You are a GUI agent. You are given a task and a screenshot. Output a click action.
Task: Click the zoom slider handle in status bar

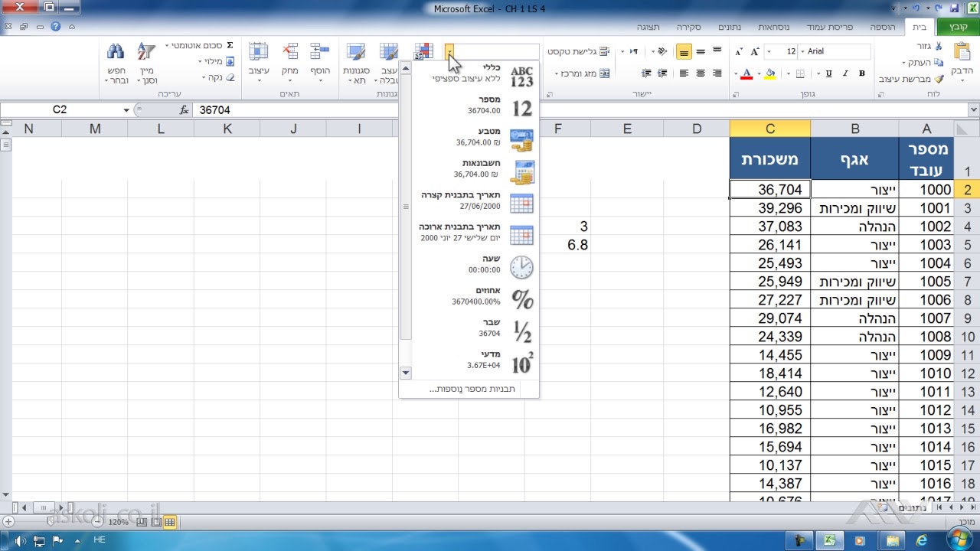pos(51,522)
